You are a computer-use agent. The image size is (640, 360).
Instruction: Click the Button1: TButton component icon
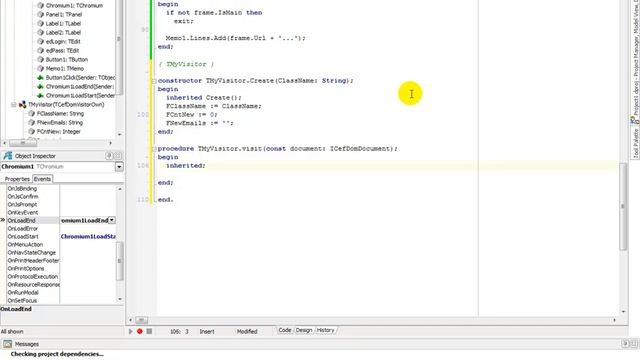point(40,59)
